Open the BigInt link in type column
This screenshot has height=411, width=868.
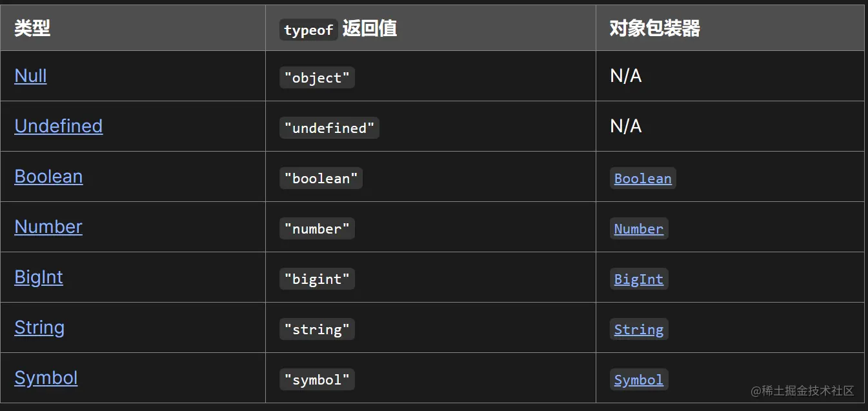[x=39, y=277]
